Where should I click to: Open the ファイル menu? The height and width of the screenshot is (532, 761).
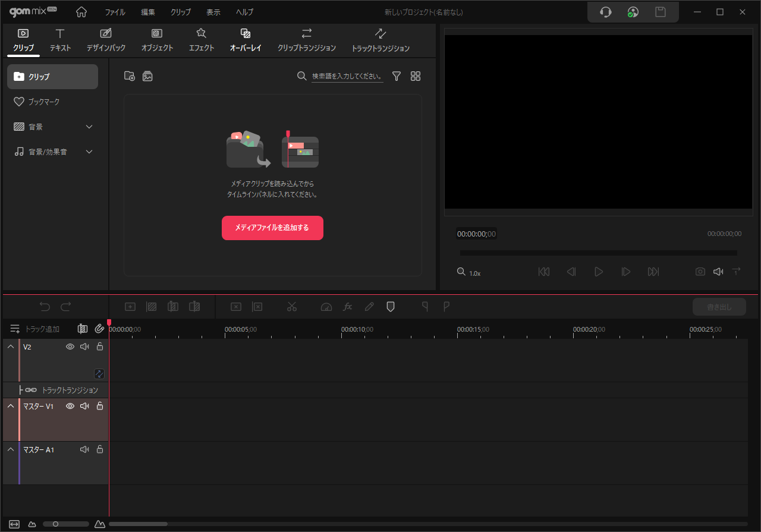(x=115, y=12)
